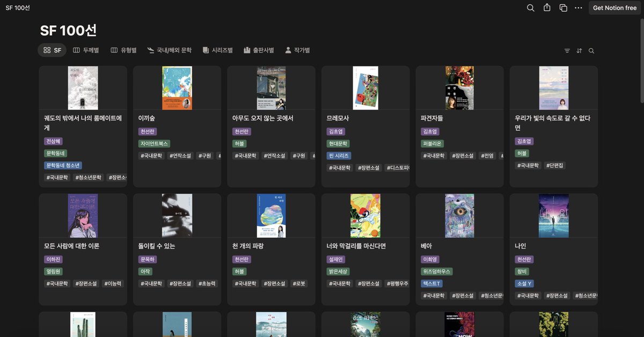
Task: Click the database search icon
Action: coord(591,50)
